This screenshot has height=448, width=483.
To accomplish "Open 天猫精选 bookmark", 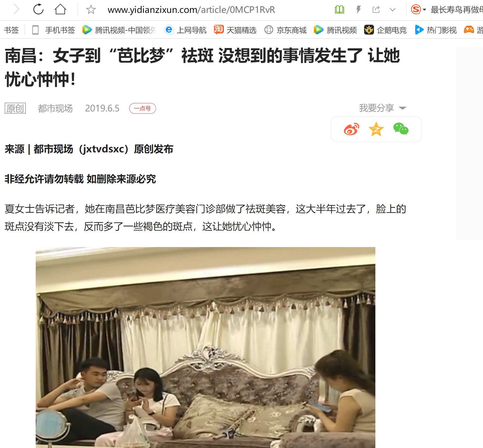I will coord(235,30).
